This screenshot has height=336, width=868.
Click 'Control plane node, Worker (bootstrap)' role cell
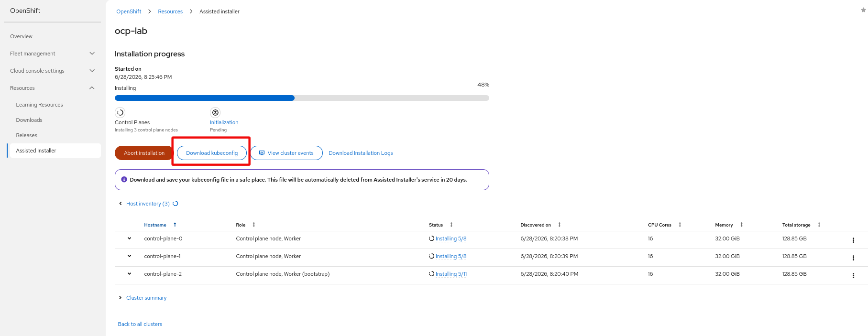pyautogui.click(x=283, y=274)
